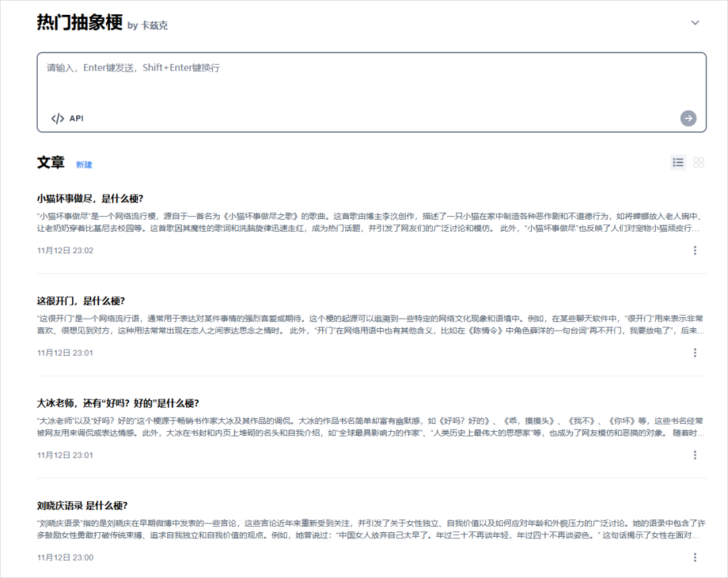This screenshot has height=578, width=728.
Task: Open article 刘晓庆语录 是什么梗?
Action: pyautogui.click(x=82, y=506)
